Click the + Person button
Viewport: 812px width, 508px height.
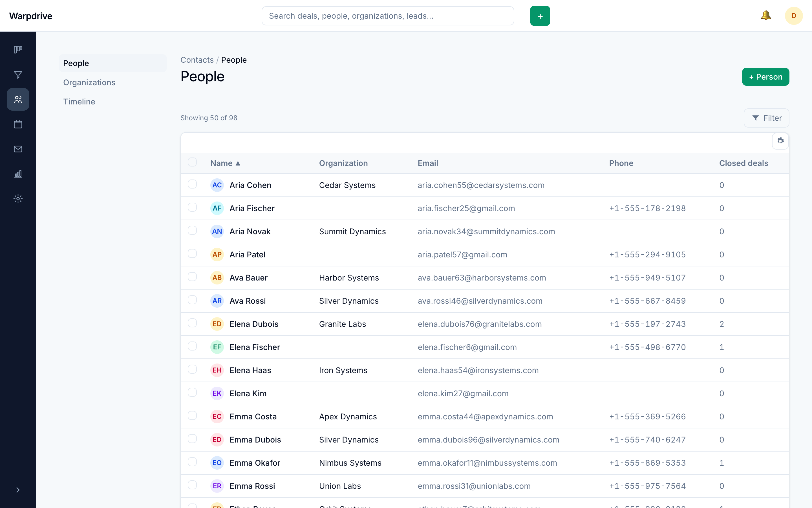765,77
